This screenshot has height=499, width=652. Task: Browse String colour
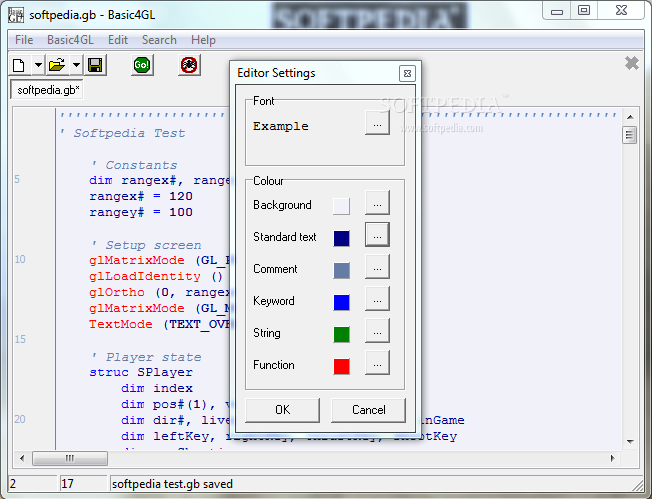coord(377,331)
